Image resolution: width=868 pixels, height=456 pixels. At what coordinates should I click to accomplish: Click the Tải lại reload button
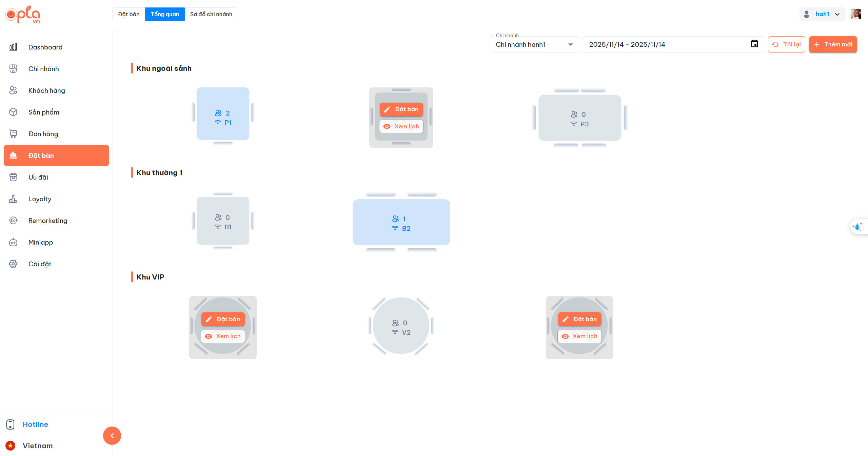[786, 44]
